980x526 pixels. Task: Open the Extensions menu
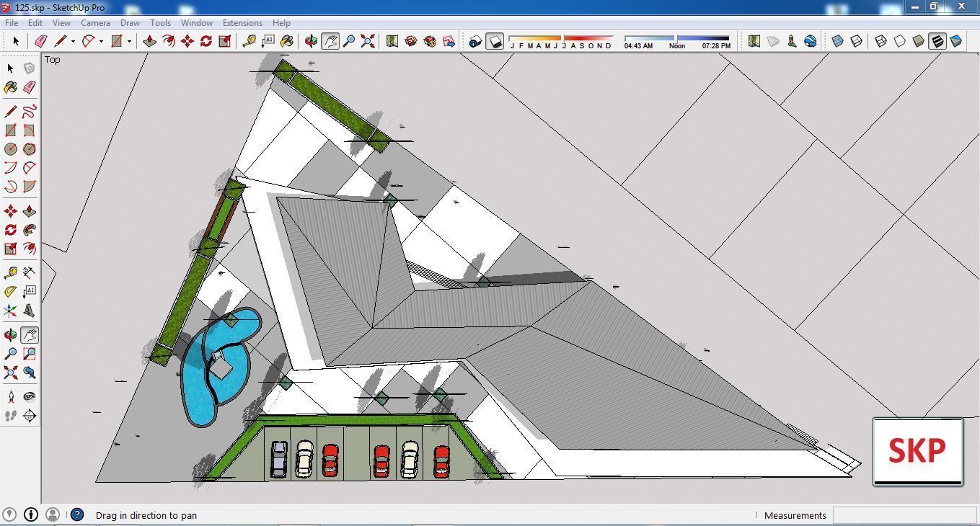pyautogui.click(x=242, y=23)
